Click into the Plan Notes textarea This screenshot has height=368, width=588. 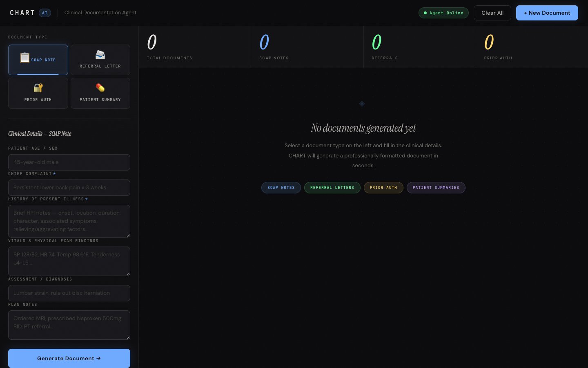click(69, 325)
